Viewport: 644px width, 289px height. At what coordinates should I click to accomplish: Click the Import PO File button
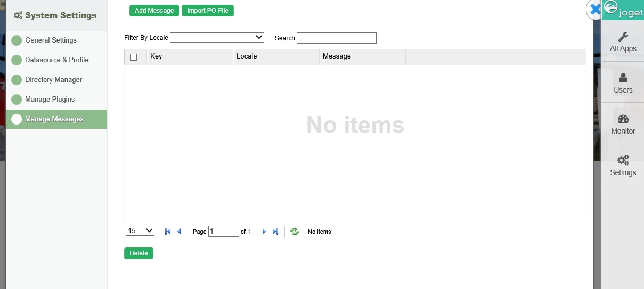click(208, 11)
